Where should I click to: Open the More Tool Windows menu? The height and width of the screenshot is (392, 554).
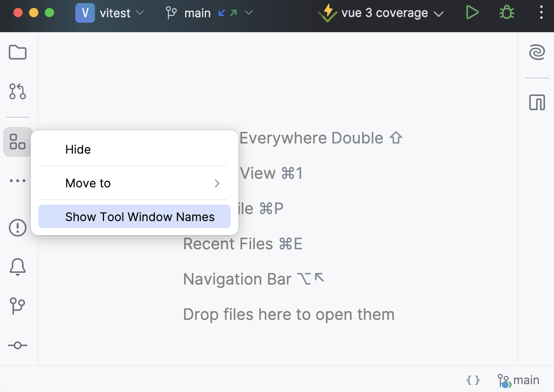pos(17,180)
